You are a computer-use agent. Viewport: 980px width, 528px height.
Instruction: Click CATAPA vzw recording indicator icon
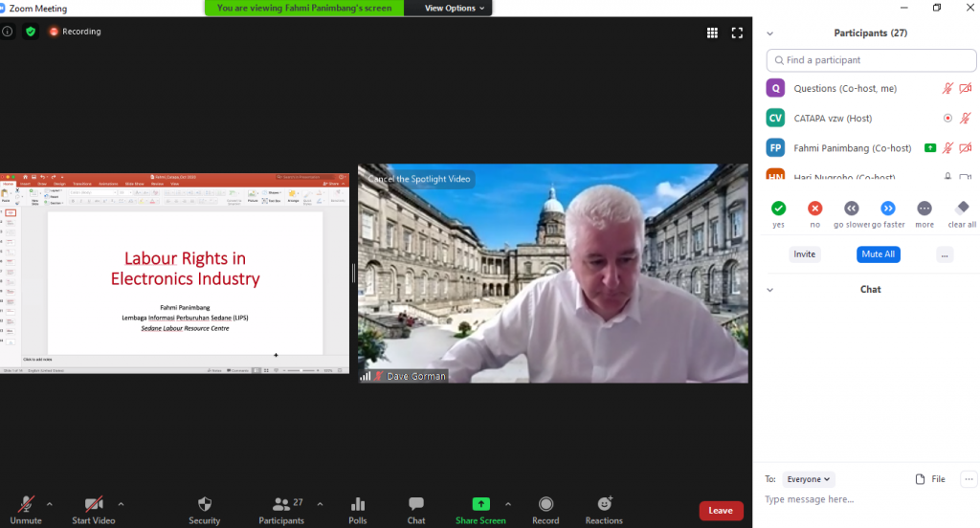[x=947, y=118]
